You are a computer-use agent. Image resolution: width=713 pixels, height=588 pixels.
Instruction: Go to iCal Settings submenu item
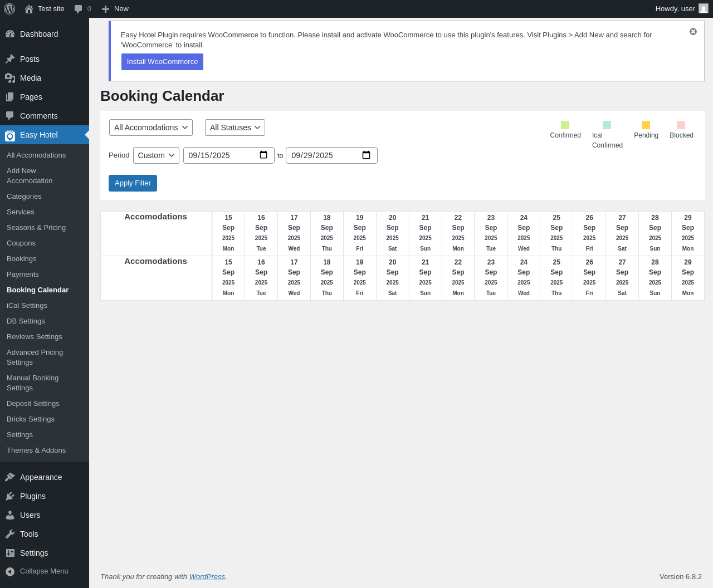click(27, 306)
